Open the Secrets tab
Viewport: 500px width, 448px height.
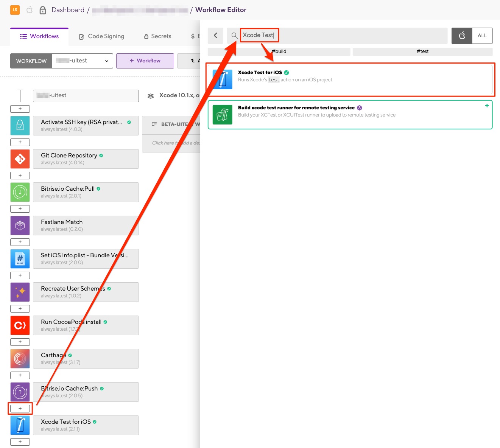[x=157, y=36]
